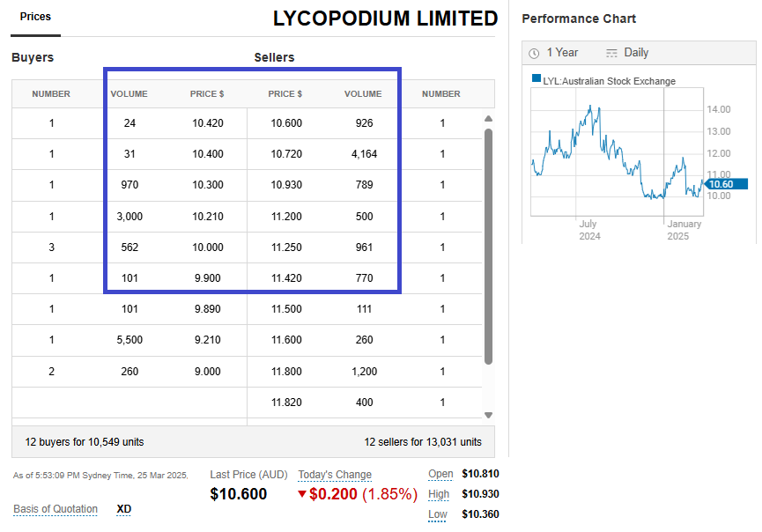This screenshot has height=532, width=762.
Task: Click the blue LYL legend color square
Action: pyautogui.click(x=536, y=79)
